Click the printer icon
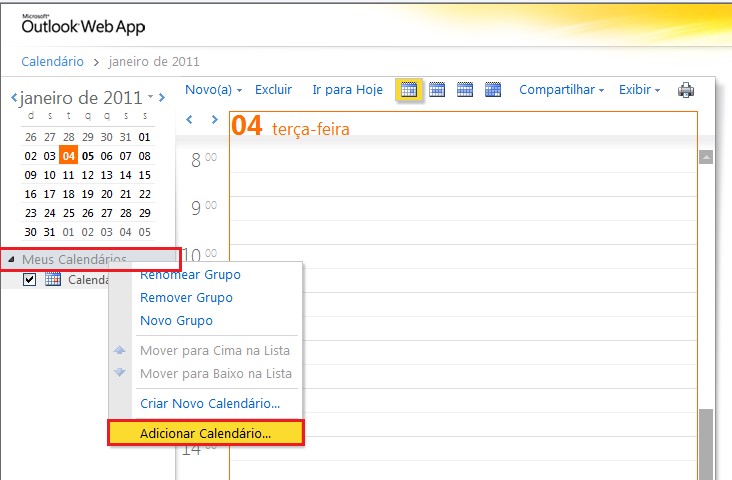The width and height of the screenshot is (732, 480). coord(686,90)
